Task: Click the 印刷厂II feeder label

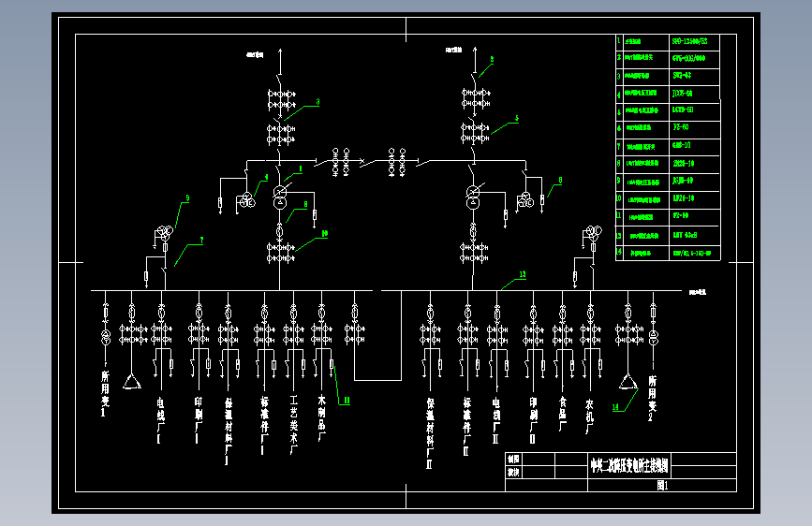Action: coord(534,421)
